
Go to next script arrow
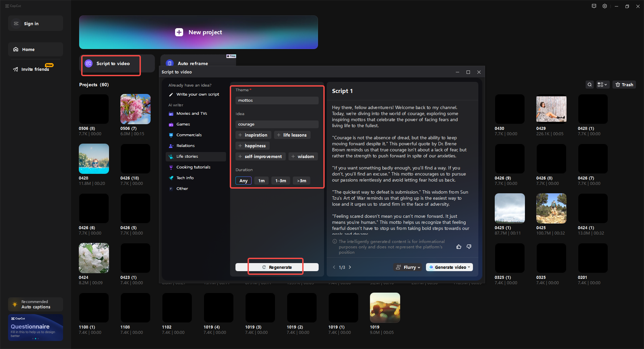tap(350, 267)
